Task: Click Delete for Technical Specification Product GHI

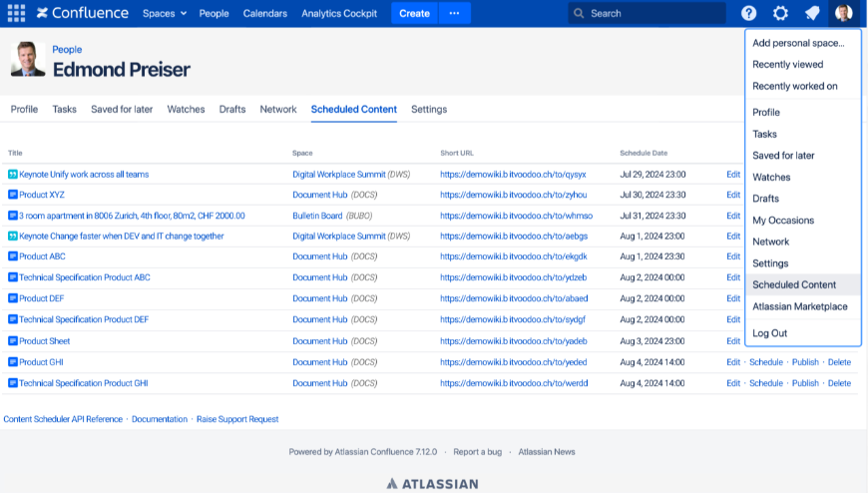Action: pos(840,383)
